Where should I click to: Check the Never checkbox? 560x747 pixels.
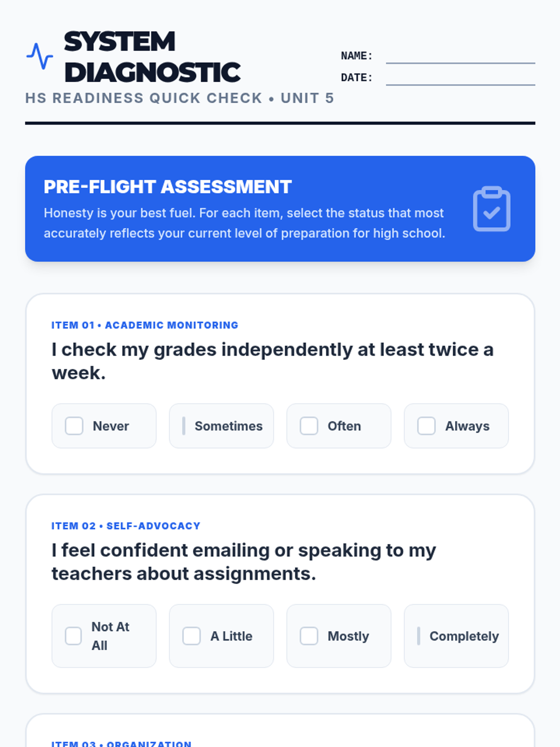pos(74,426)
